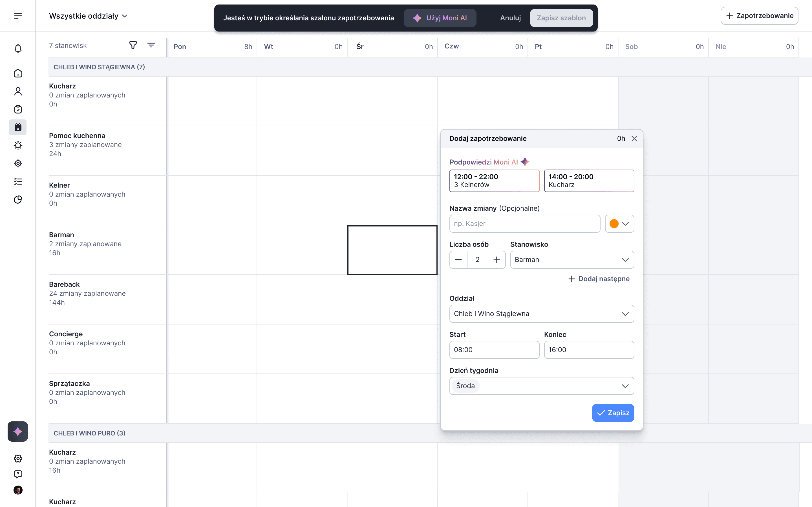Click the home icon in sidebar
This screenshot has width=812, height=507.
pos(18,74)
